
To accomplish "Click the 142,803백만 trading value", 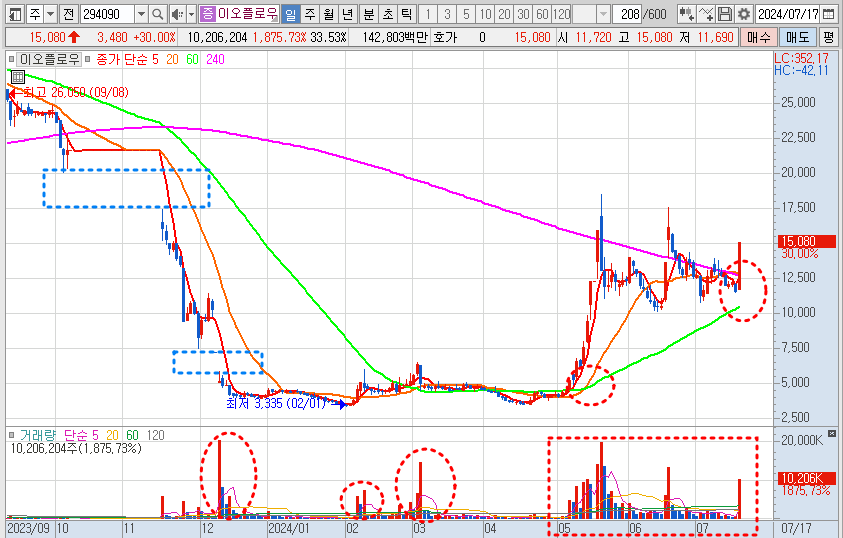I will click(x=395, y=37).
